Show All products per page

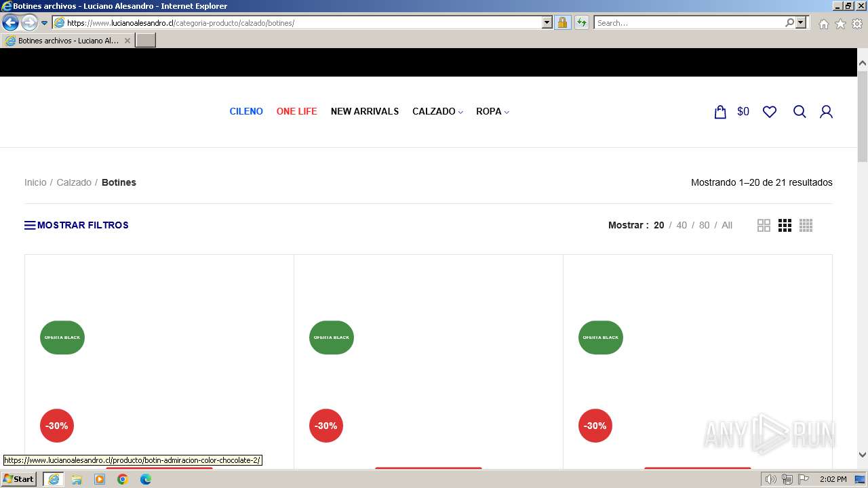pos(727,225)
